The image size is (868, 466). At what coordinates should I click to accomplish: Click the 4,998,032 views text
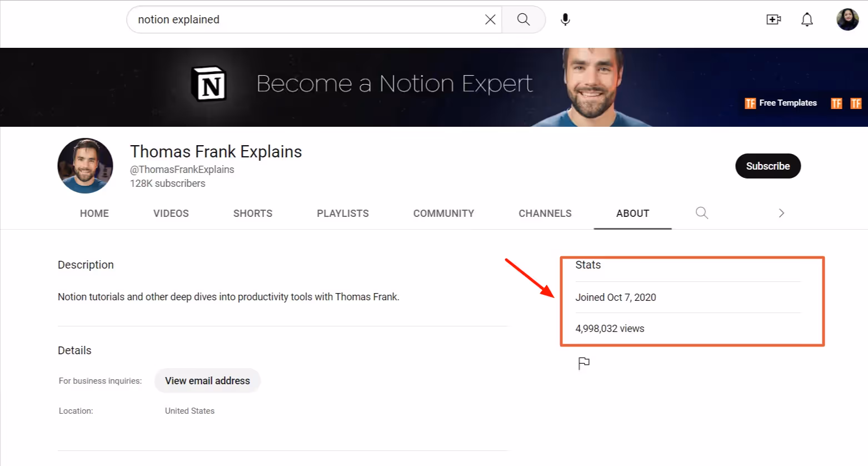pyautogui.click(x=610, y=329)
